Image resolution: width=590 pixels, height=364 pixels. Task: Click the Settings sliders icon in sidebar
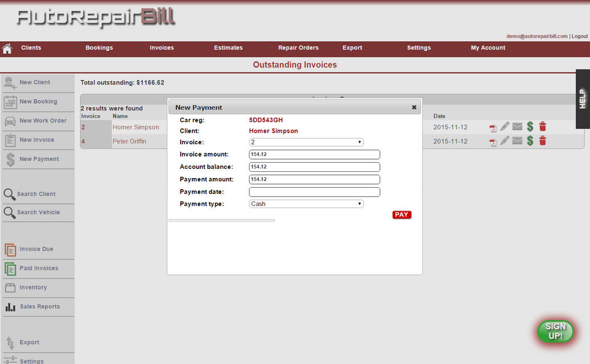pos(10,360)
